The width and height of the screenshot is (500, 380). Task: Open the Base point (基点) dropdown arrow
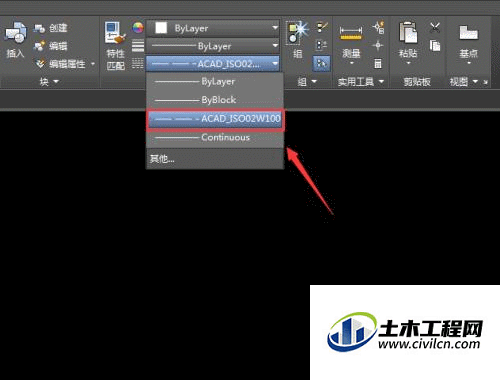click(469, 63)
